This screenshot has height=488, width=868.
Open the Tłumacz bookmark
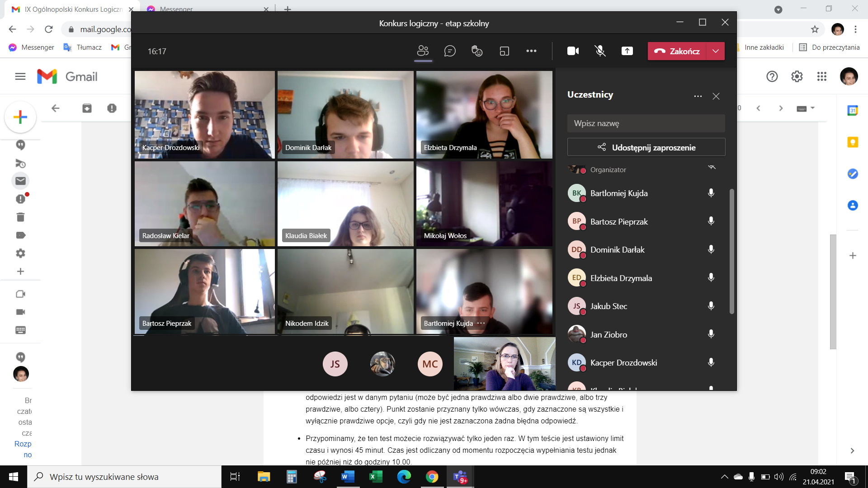(x=83, y=47)
